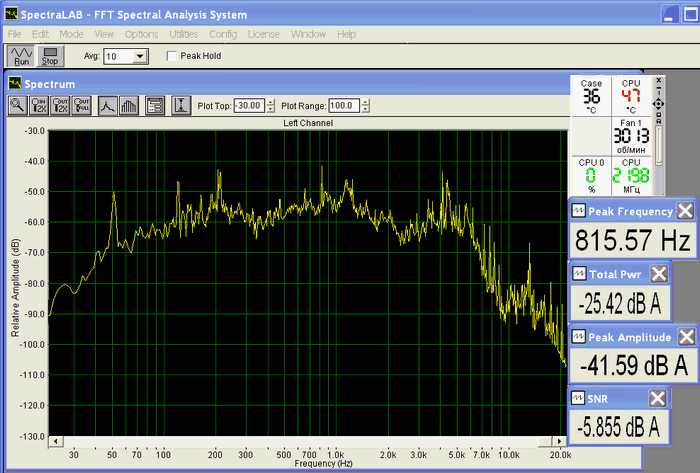Click the Plot Top spinner arrows
Screen dimensions: 700x473
point(269,105)
